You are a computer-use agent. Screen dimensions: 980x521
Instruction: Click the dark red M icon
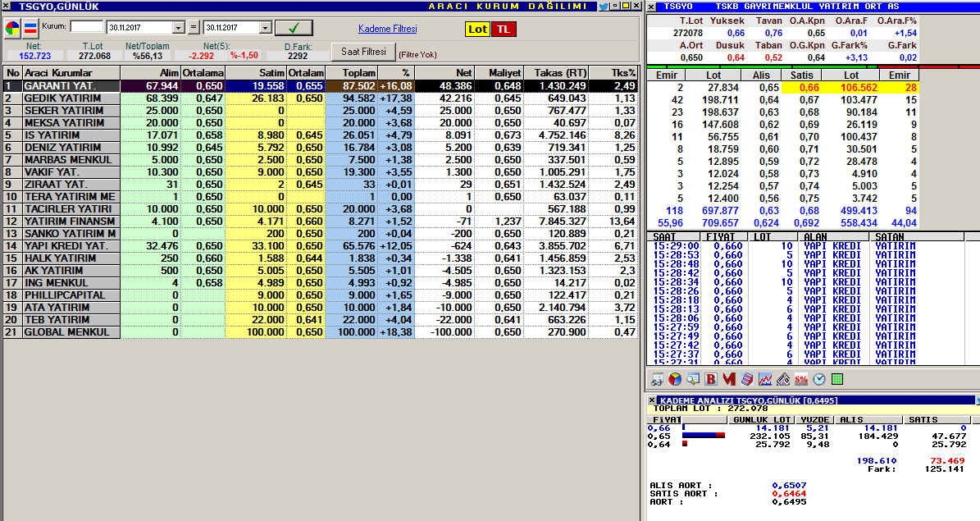tap(729, 379)
